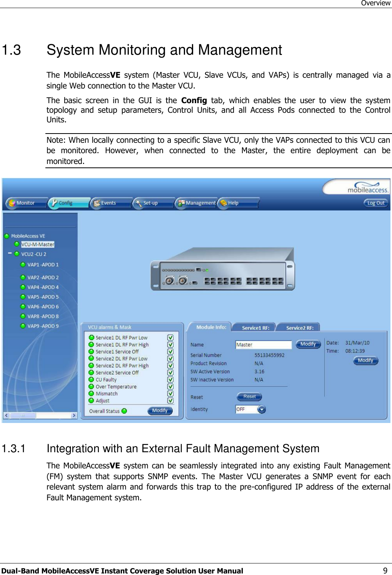This screenshot has height=575, width=392.
Task: Click Modify next to Name field
Action: pyautogui.click(x=308, y=344)
